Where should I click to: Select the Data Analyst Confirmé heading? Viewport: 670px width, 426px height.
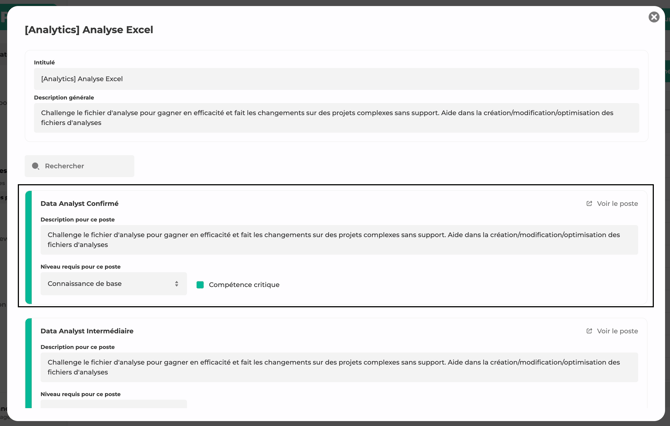(x=79, y=204)
